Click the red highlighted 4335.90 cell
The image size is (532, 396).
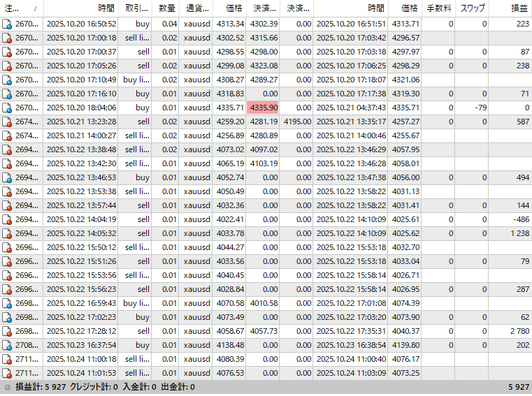(x=263, y=108)
